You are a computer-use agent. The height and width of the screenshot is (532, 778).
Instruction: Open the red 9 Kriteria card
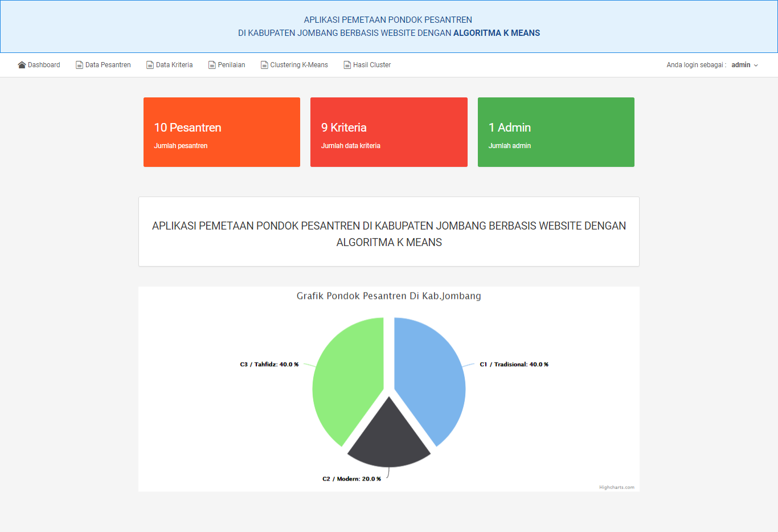coord(389,132)
